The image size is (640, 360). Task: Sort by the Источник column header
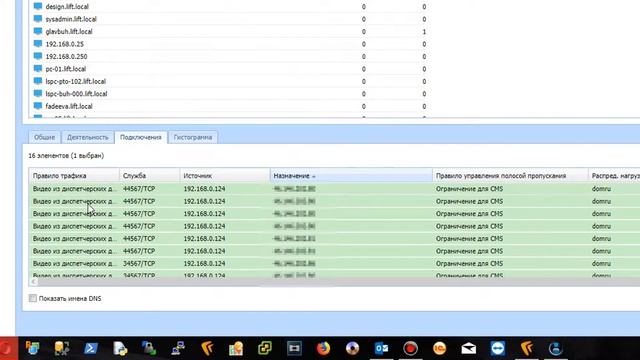click(224, 176)
